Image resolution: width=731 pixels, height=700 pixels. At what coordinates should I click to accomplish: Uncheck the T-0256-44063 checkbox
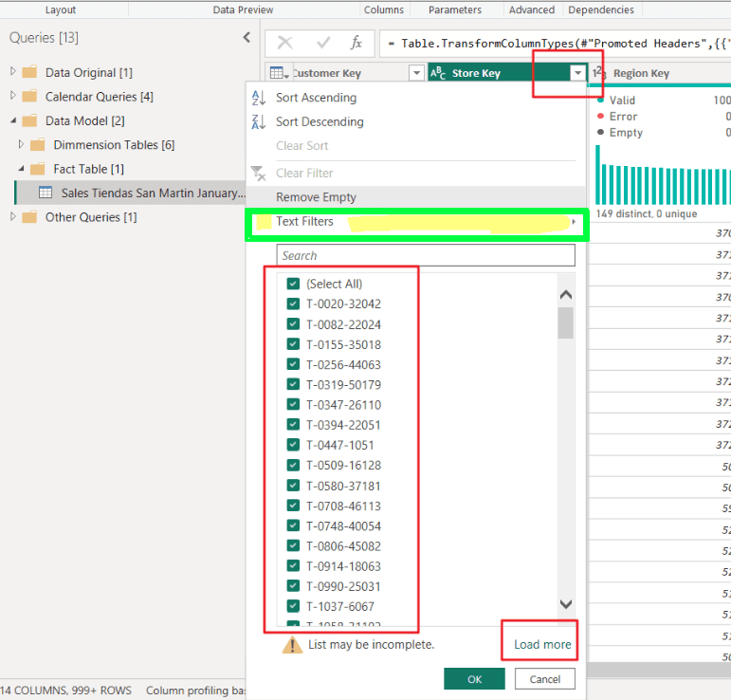click(293, 364)
